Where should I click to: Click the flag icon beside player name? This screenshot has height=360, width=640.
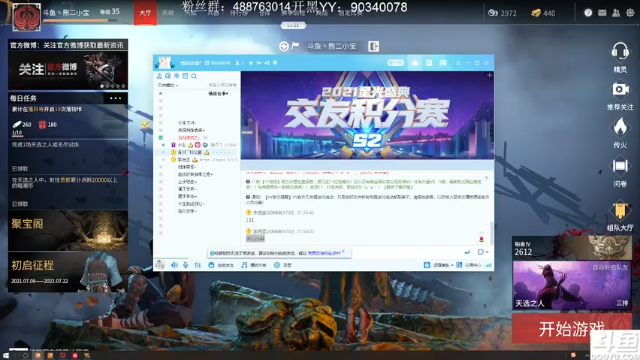tap(296, 46)
